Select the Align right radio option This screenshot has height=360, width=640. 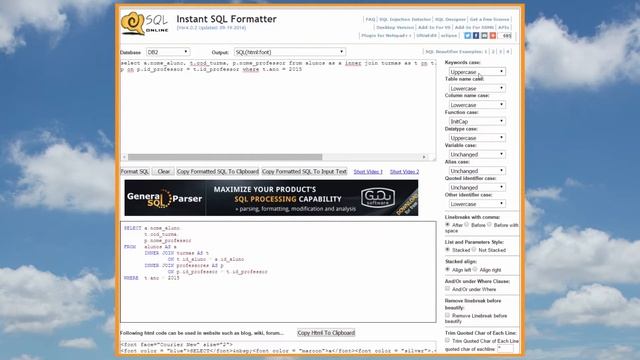tap(476, 269)
